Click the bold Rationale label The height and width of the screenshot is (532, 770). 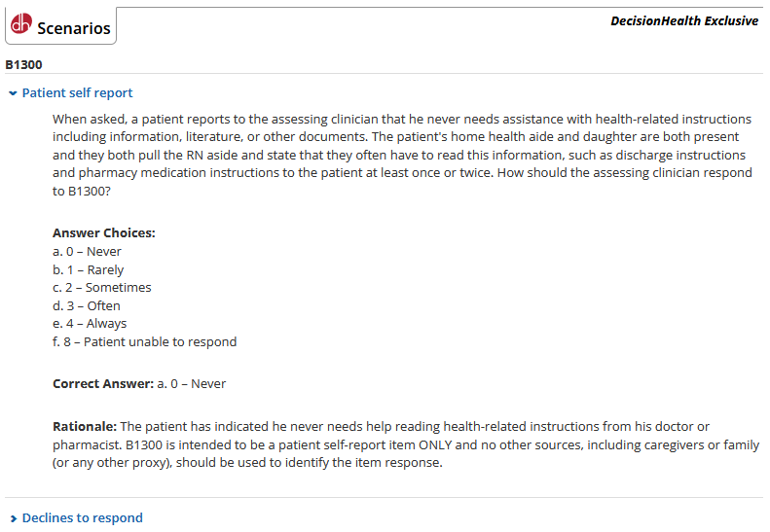84,427
